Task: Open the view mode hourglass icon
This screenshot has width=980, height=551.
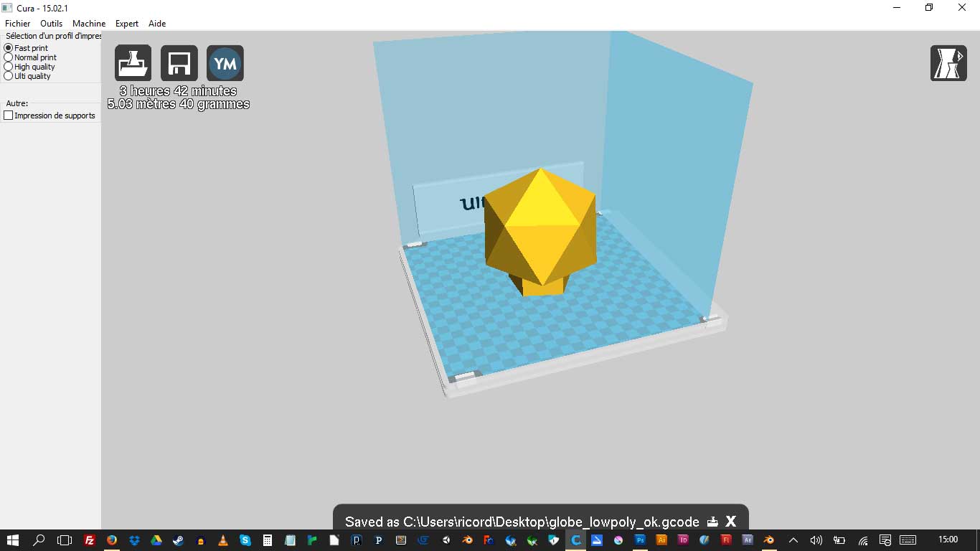Action: (948, 63)
